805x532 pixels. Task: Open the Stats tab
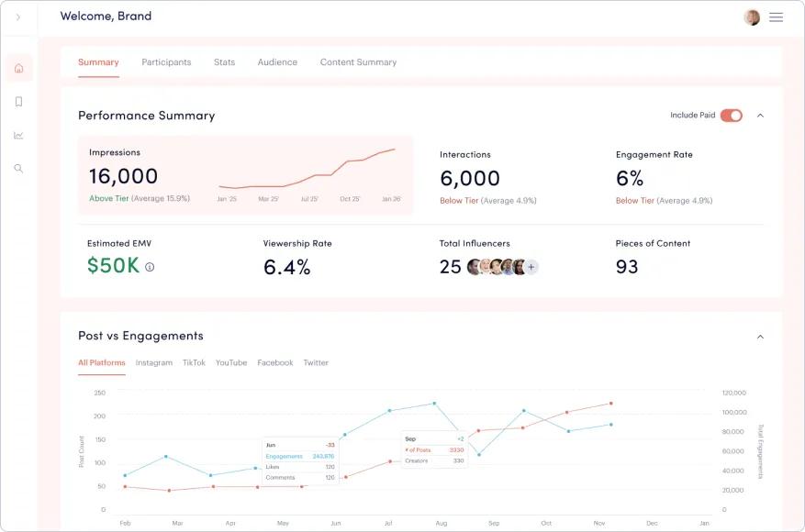coord(224,62)
